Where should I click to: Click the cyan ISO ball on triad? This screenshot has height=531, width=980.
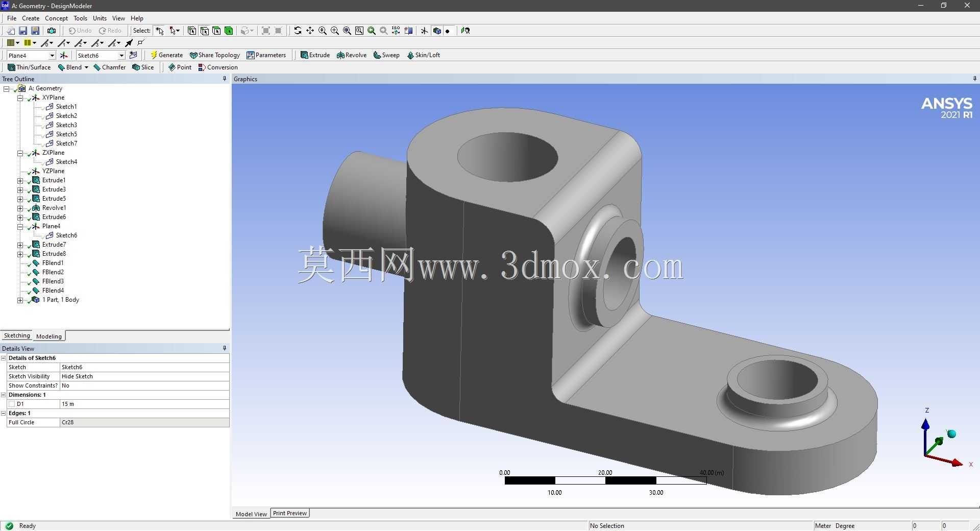951,434
